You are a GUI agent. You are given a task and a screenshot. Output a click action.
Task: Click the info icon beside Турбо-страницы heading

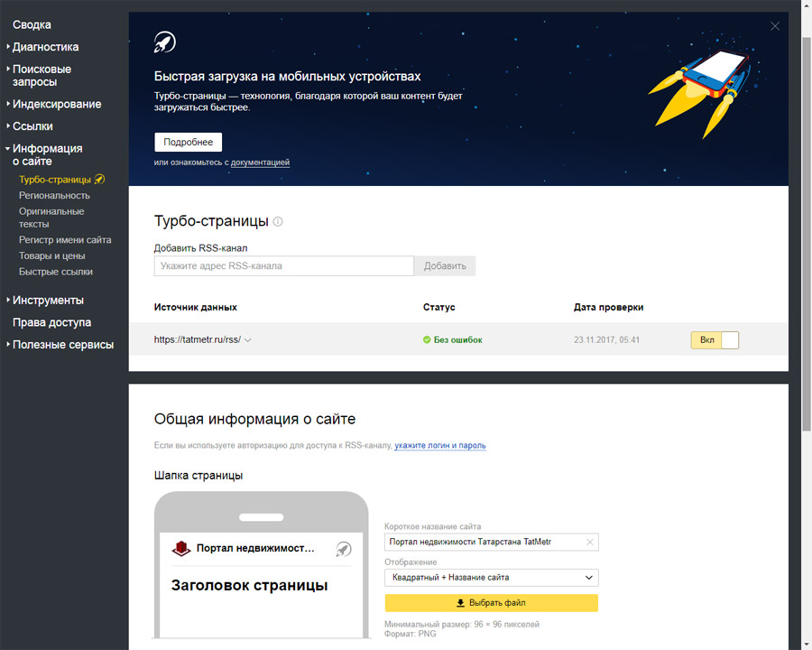tap(278, 222)
